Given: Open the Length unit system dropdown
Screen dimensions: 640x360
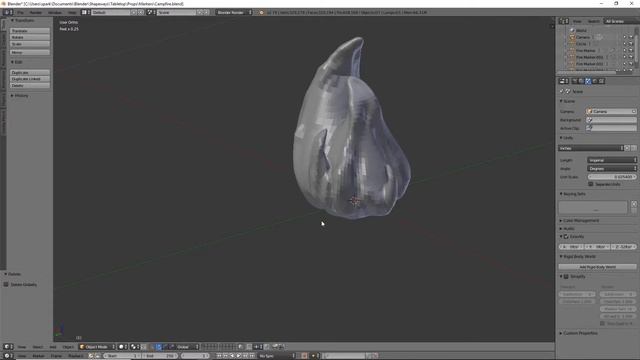Looking at the screenshot, I should (x=612, y=160).
